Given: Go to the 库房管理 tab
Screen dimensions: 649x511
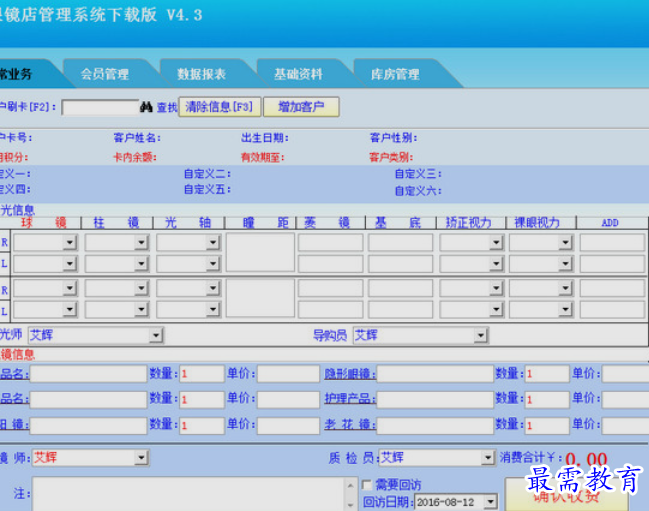Looking at the screenshot, I should [395, 74].
